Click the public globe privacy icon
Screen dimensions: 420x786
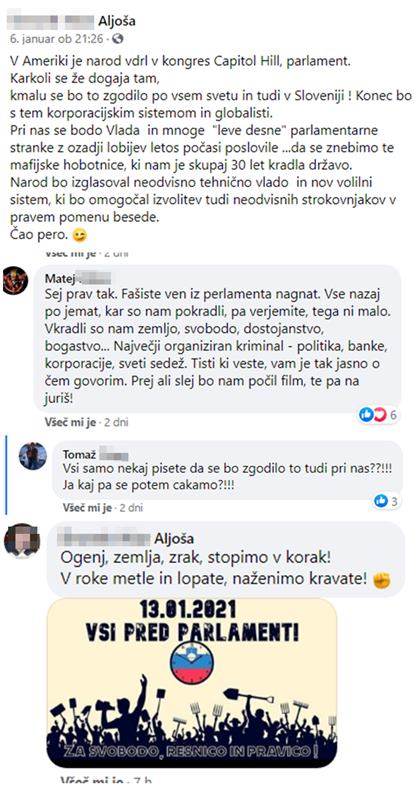pyautogui.click(x=118, y=39)
